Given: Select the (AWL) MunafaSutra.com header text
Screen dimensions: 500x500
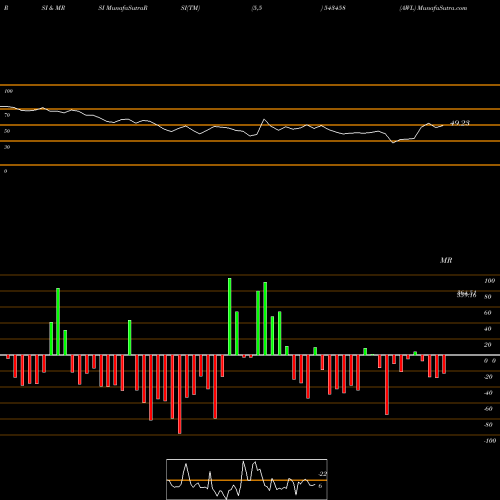Looking at the screenshot, I should 433,8.
